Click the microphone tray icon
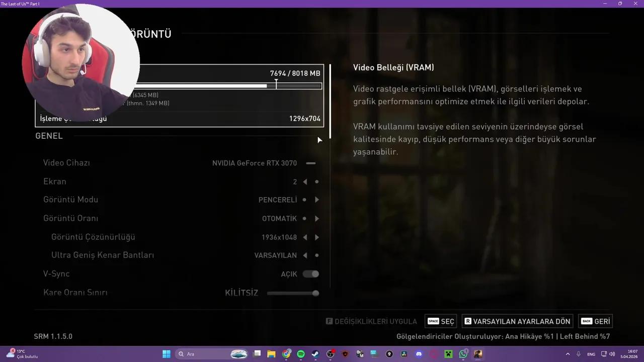 579,354
